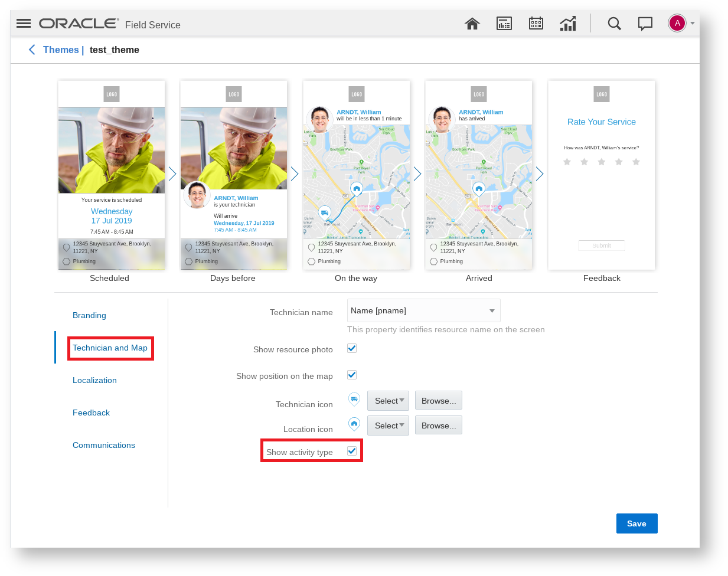Click the arrow after Days before preview
Screen dimensions: 728x576
(295, 174)
